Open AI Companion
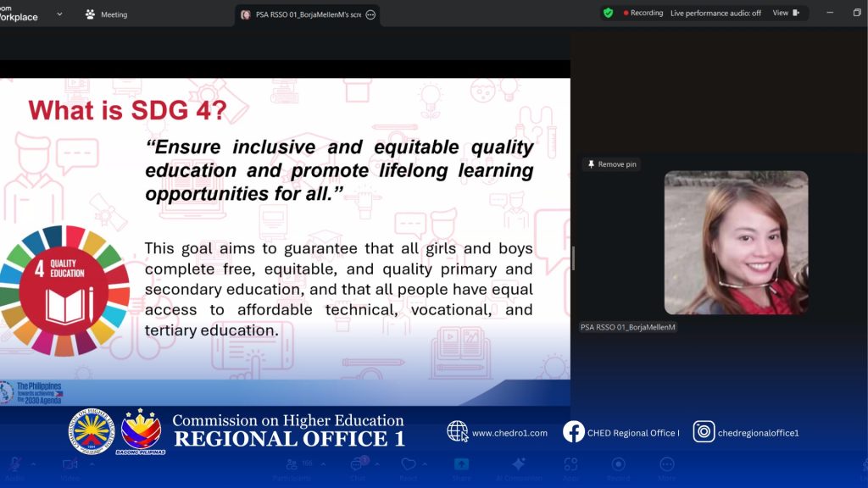Image resolution: width=868 pixels, height=488 pixels. [x=519, y=464]
